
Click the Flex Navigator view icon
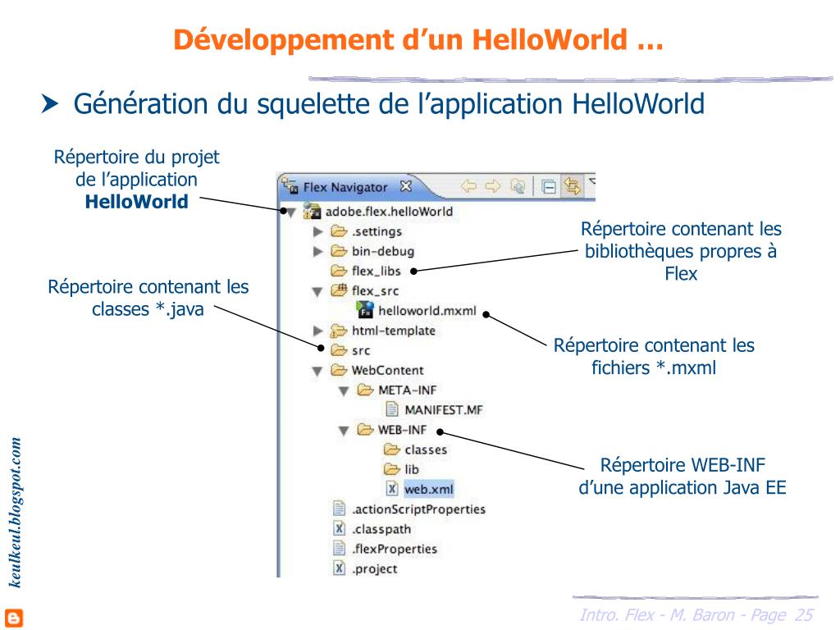(x=290, y=186)
